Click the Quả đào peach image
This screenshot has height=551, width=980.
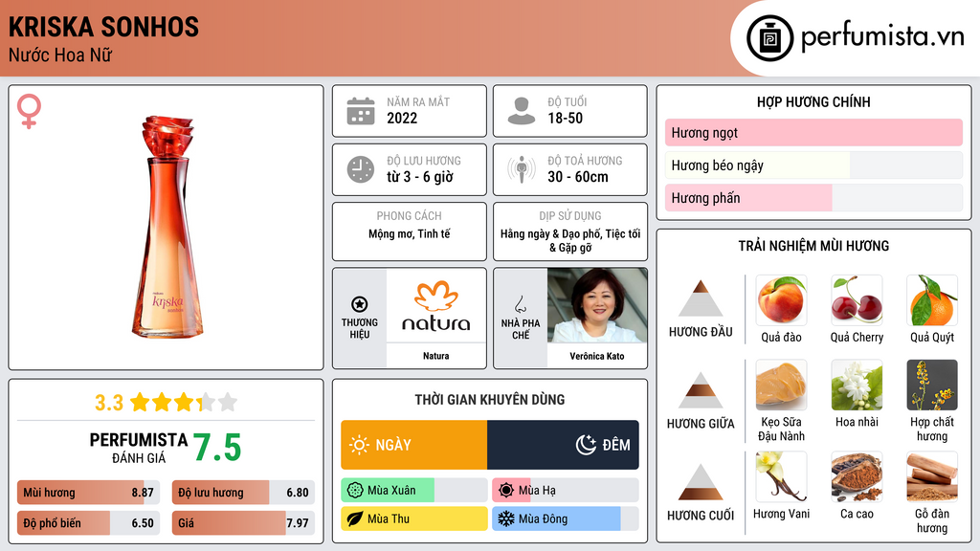(x=781, y=300)
